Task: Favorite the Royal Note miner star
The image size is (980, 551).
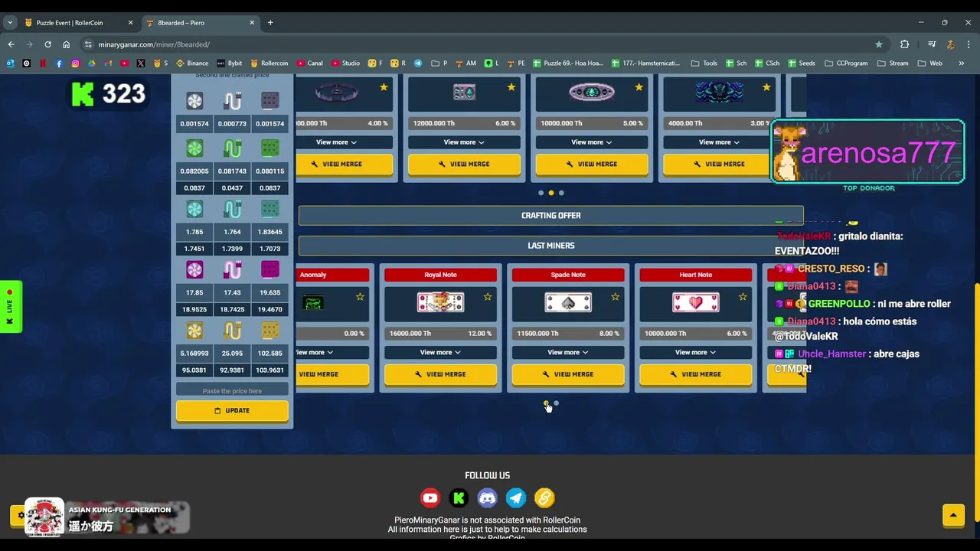Action: (488, 297)
